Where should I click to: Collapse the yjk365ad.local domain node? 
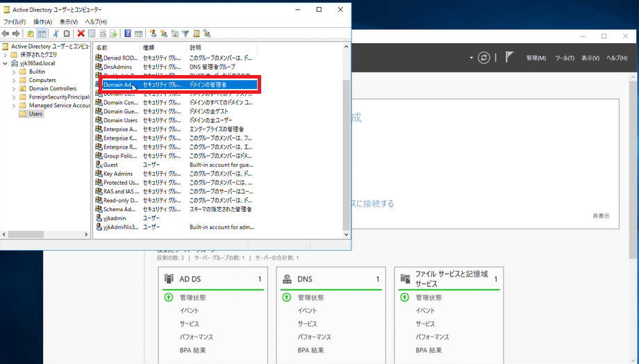(6, 63)
